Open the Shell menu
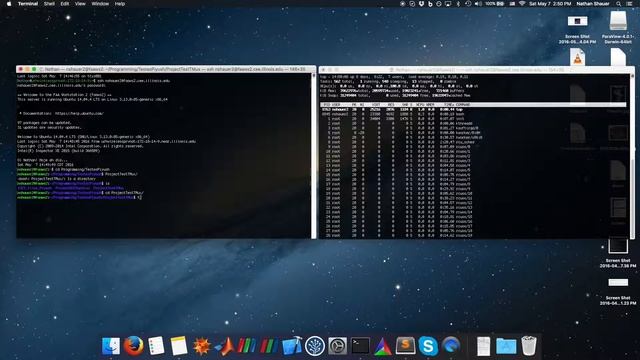The image size is (640, 360). [49, 4]
